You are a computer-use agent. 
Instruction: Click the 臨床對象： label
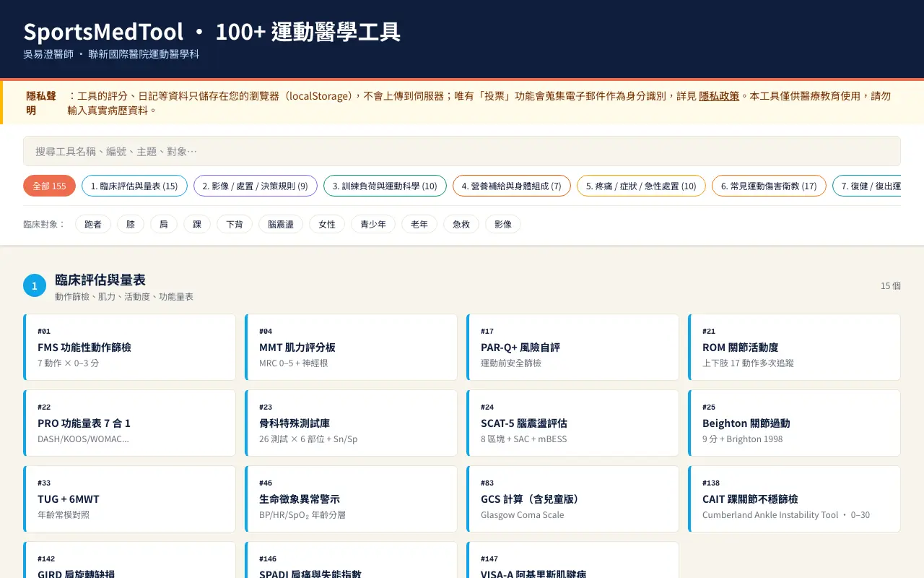(45, 224)
